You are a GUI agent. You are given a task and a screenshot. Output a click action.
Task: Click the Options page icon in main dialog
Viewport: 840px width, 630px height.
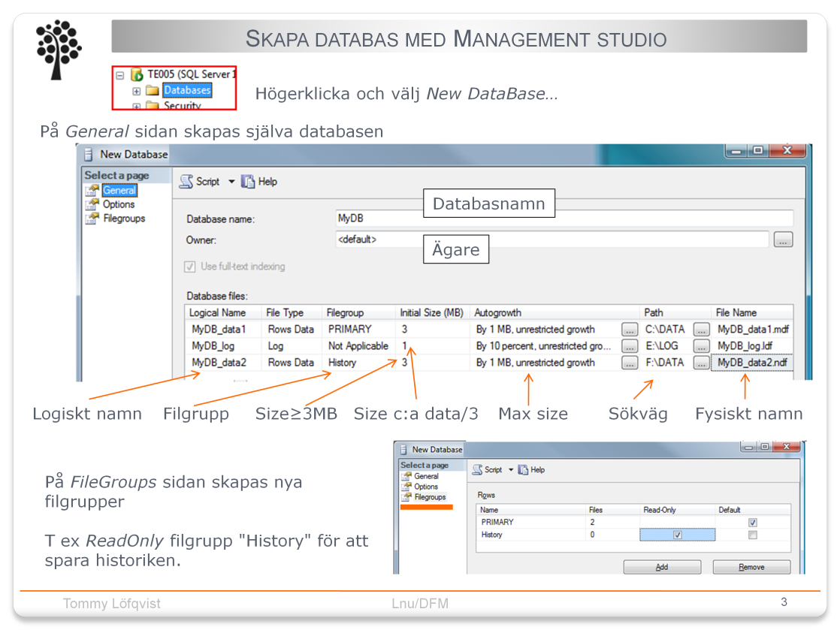click(92, 204)
